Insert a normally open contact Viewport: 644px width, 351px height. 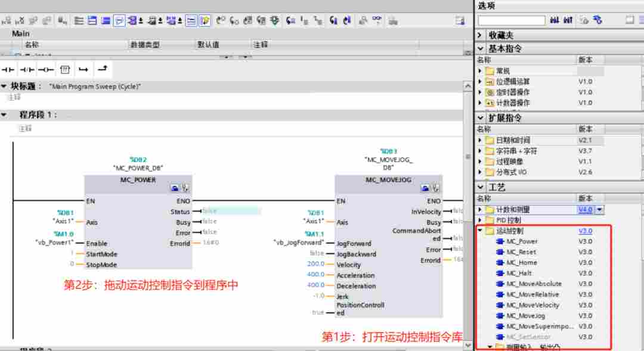[8, 70]
